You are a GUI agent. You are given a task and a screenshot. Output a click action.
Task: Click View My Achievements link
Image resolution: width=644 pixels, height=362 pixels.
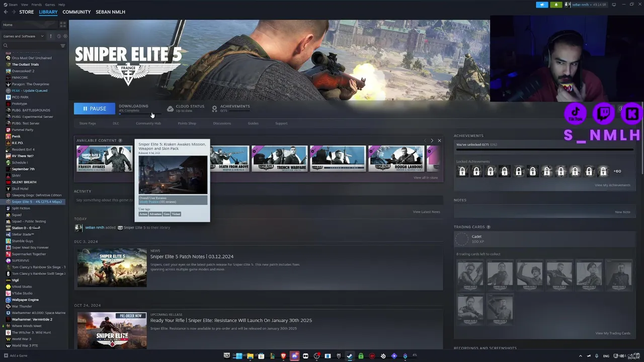pyautogui.click(x=612, y=185)
